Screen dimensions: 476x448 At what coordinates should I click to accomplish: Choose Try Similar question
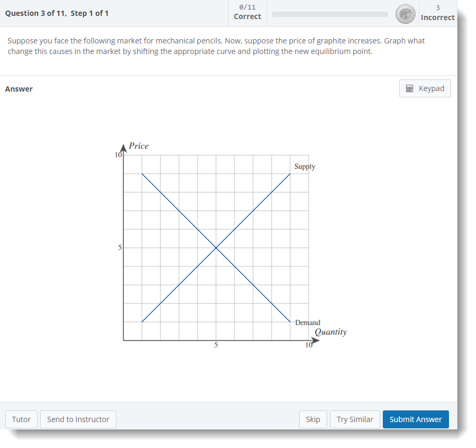pos(355,419)
